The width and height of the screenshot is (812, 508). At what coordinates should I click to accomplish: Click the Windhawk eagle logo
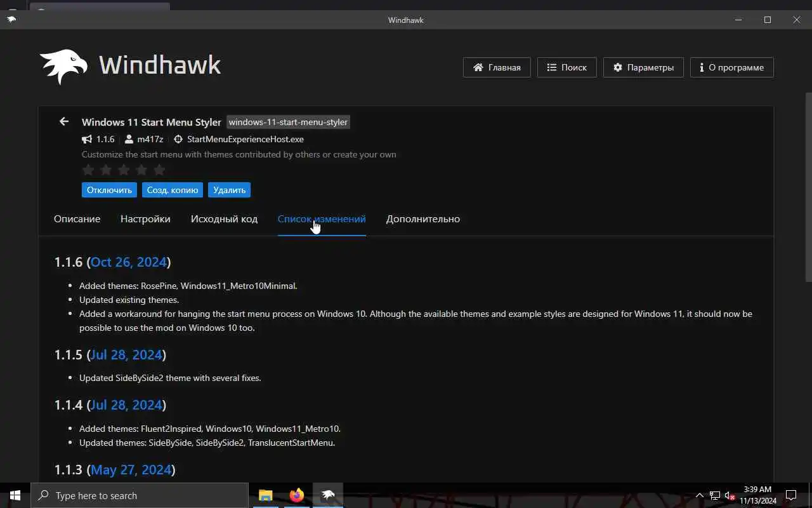pos(63,66)
